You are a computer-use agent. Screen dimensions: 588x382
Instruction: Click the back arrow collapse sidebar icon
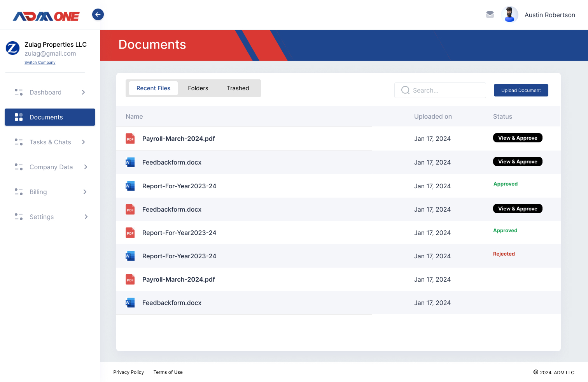[x=98, y=14]
